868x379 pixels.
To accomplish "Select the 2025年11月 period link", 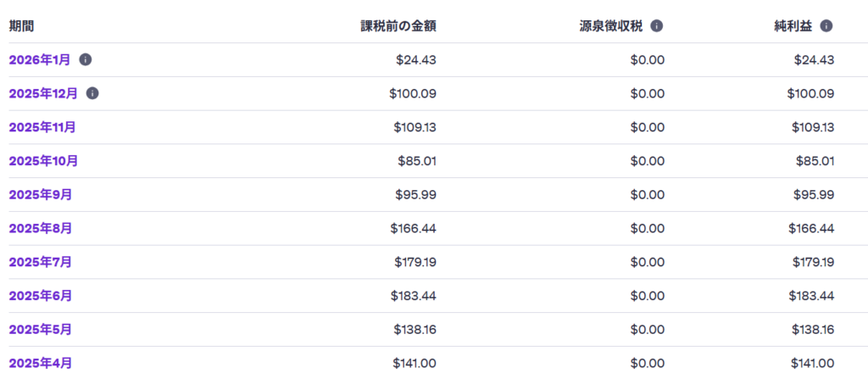I will click(x=42, y=127).
